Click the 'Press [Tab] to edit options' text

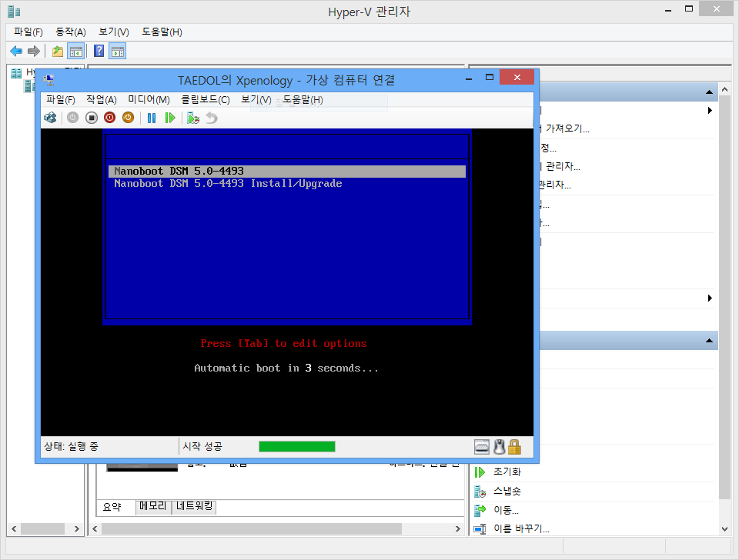click(x=283, y=343)
